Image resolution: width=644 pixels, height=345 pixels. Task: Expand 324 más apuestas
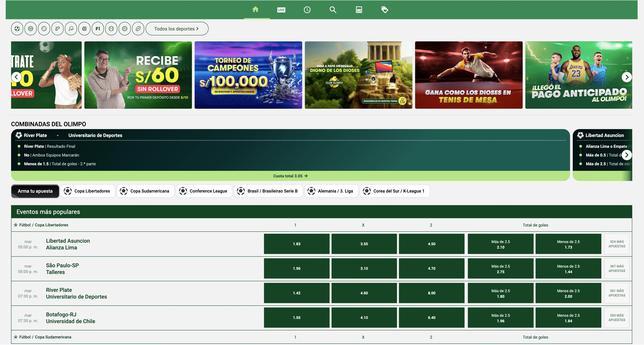(617, 244)
